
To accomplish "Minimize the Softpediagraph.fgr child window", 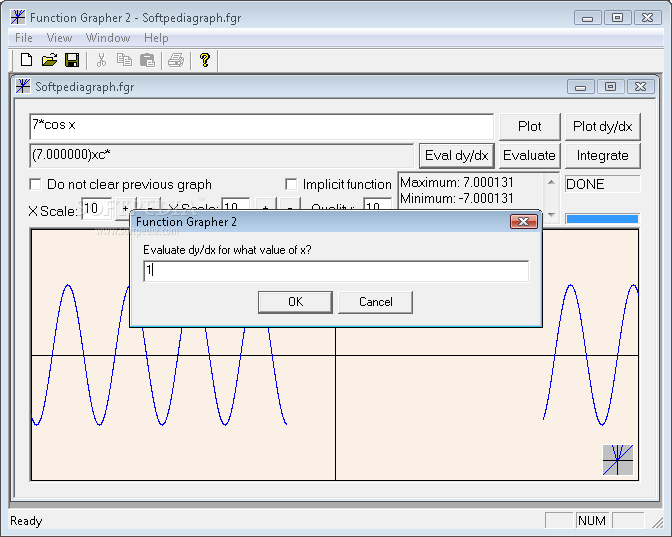I will pos(580,87).
